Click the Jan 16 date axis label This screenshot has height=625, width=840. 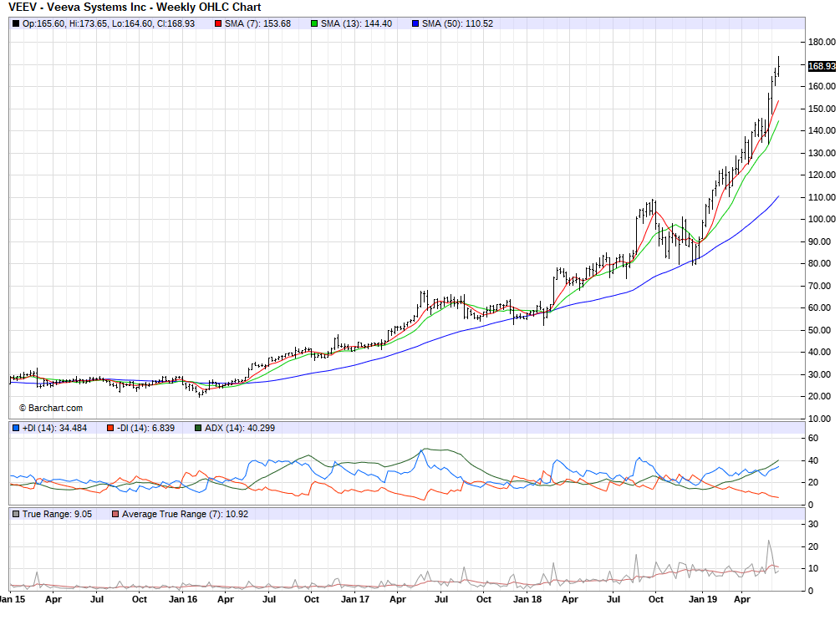pyautogui.click(x=183, y=599)
